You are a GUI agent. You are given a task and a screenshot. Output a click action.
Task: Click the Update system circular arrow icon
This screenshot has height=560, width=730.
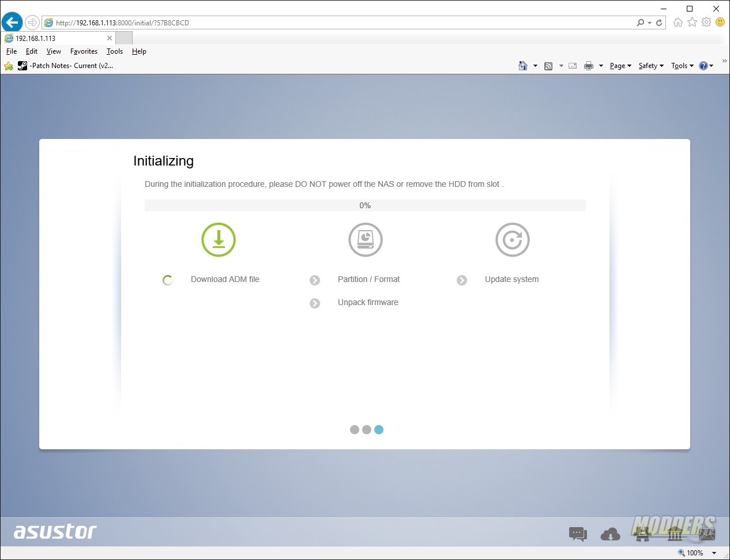click(513, 239)
